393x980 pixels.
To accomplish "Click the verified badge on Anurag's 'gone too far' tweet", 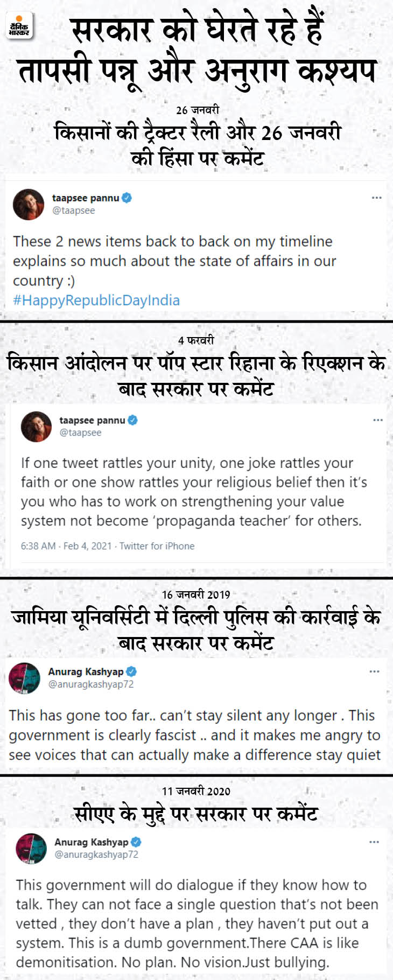I will coord(131,671).
